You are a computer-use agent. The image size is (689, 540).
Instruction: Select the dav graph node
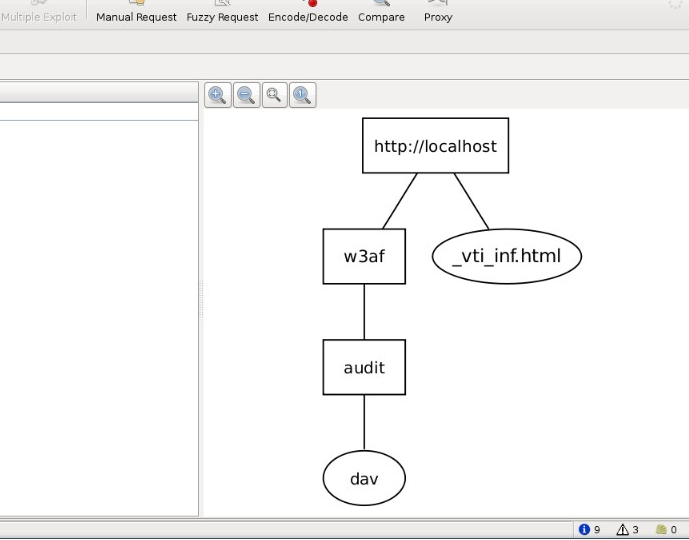coord(364,478)
